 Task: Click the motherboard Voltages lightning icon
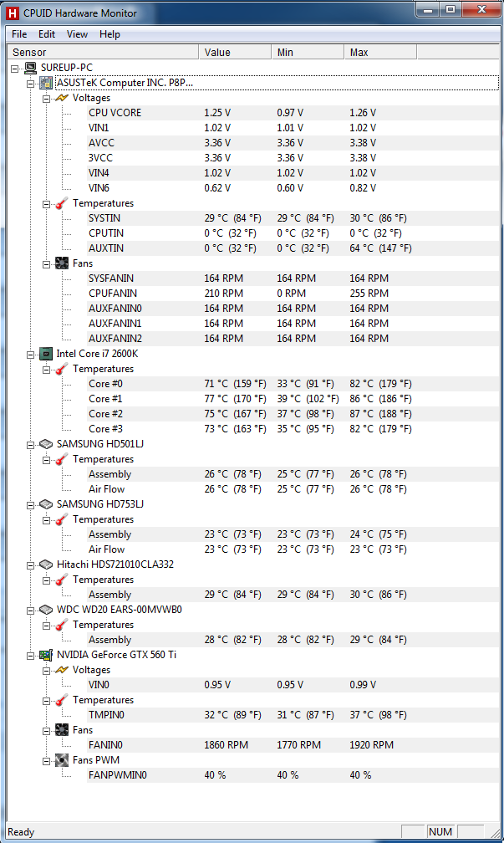pyautogui.click(x=62, y=98)
